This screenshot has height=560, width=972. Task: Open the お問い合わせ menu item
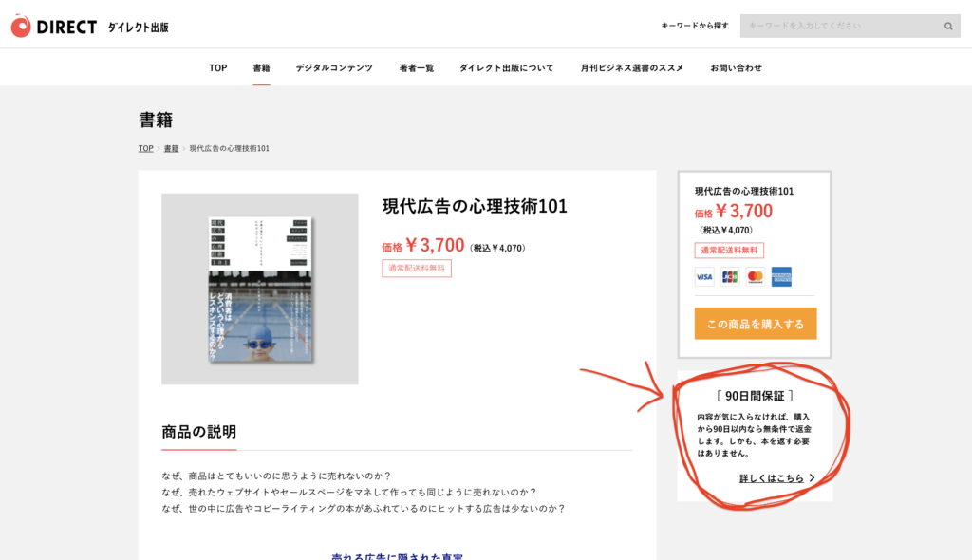click(x=736, y=67)
